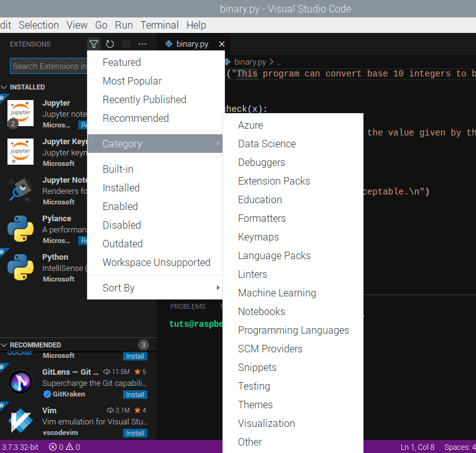Select the Other category

point(293,442)
